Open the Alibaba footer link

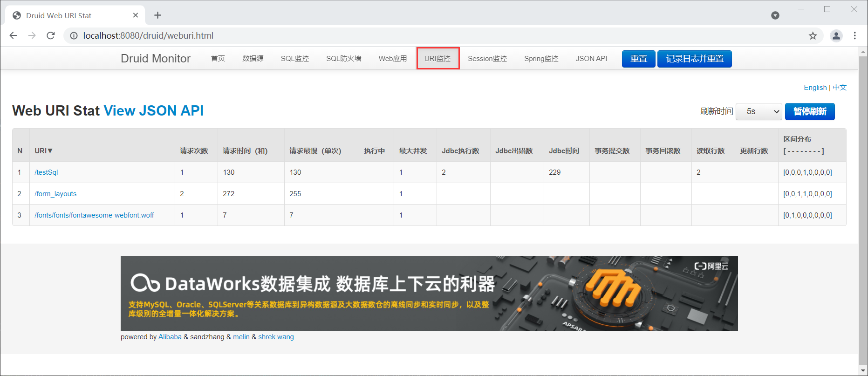[x=170, y=337]
